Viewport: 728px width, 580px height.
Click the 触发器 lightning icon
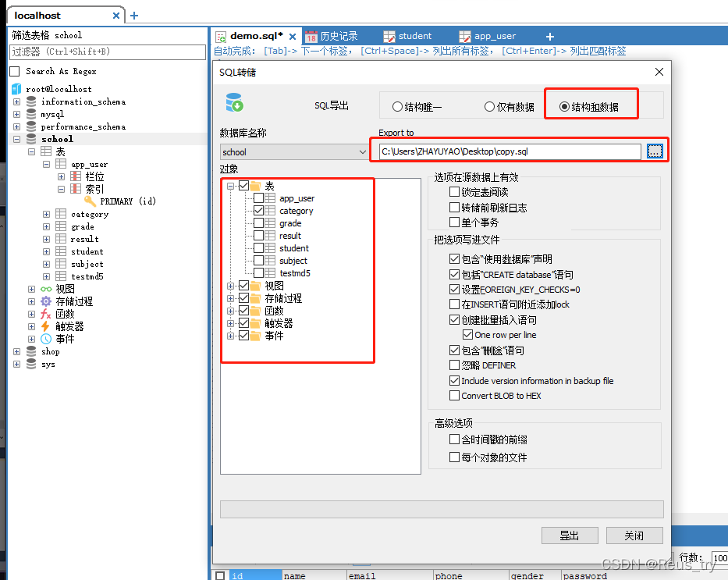[x=45, y=326]
